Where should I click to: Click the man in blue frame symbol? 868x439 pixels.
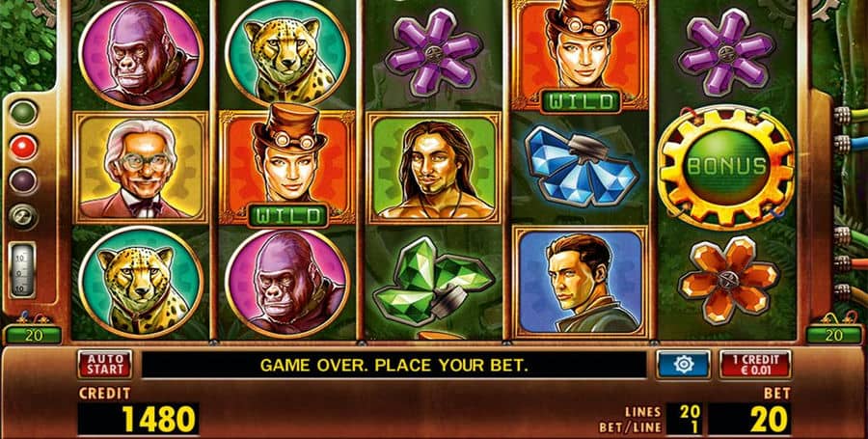coord(581,281)
